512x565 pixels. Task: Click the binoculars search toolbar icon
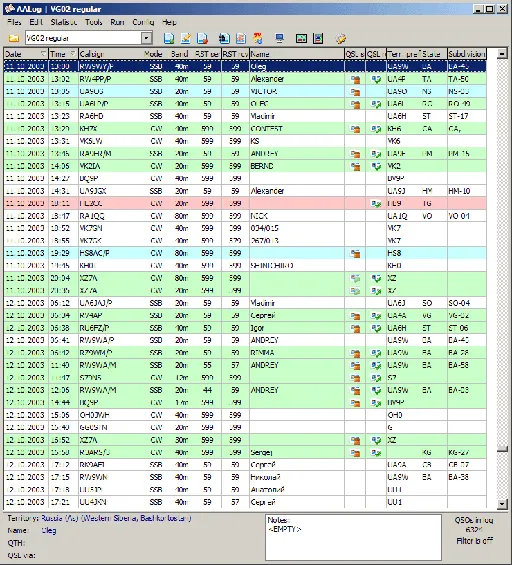coord(224,38)
